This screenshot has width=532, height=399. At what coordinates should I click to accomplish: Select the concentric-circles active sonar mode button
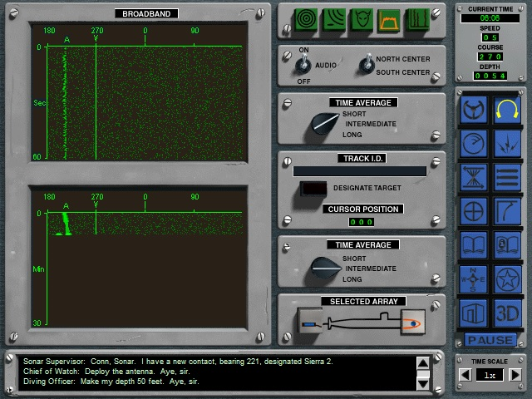(306, 20)
